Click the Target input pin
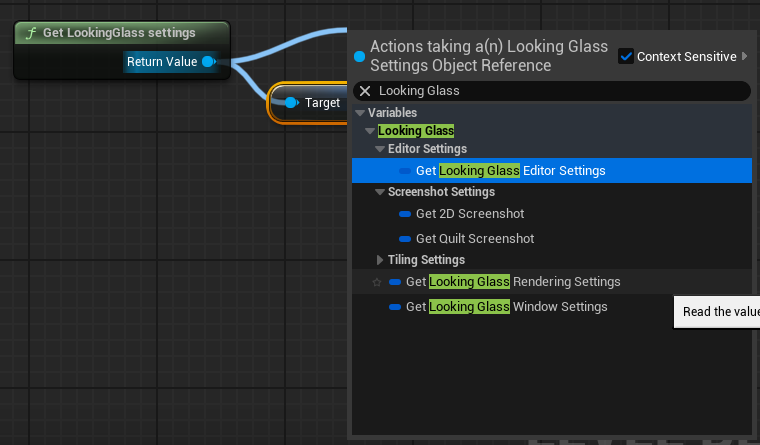 click(290, 103)
